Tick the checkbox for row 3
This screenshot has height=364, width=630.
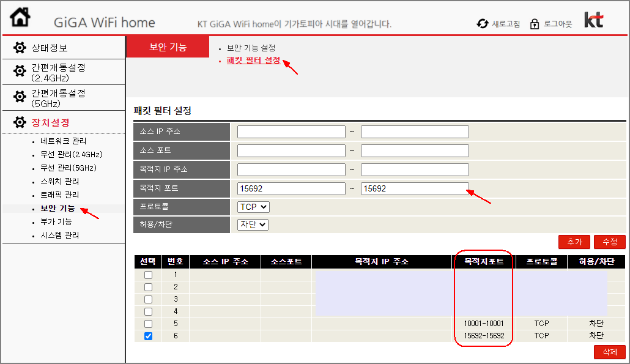[148, 299]
